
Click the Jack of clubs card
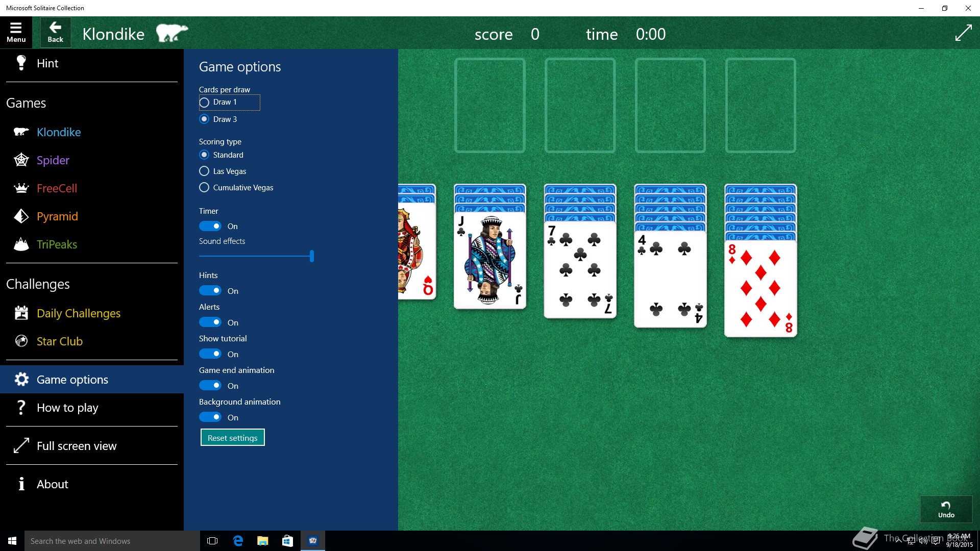click(x=490, y=260)
